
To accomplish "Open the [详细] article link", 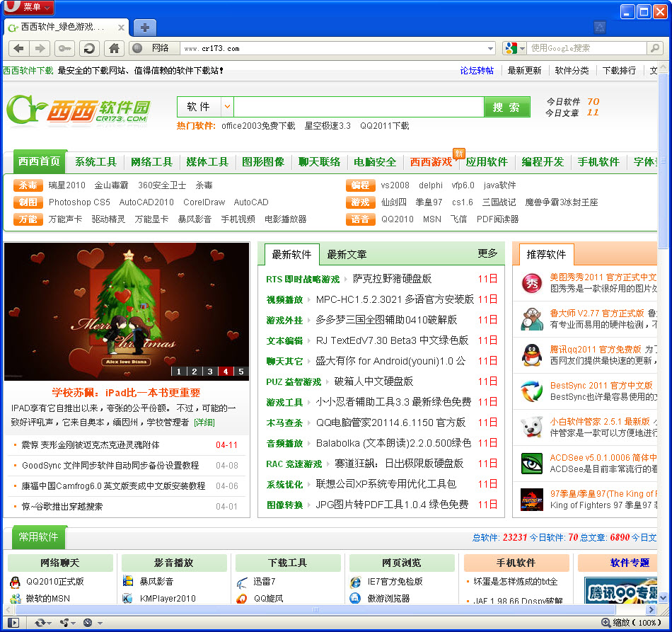I will [x=204, y=423].
